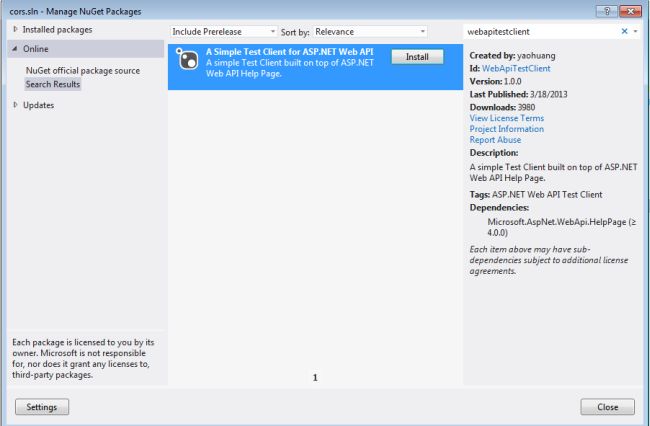The width and height of the screenshot is (650, 426).
Task: Select the Online category label
Action: (36, 49)
